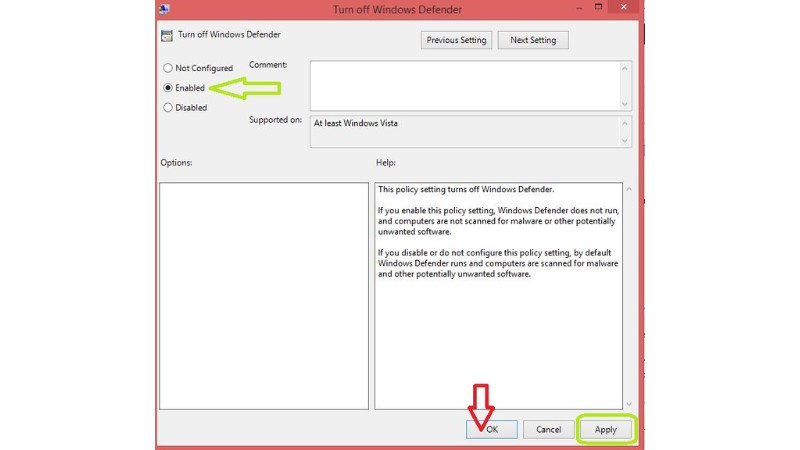Maximize the Turn off Windows Defender window

point(598,7)
